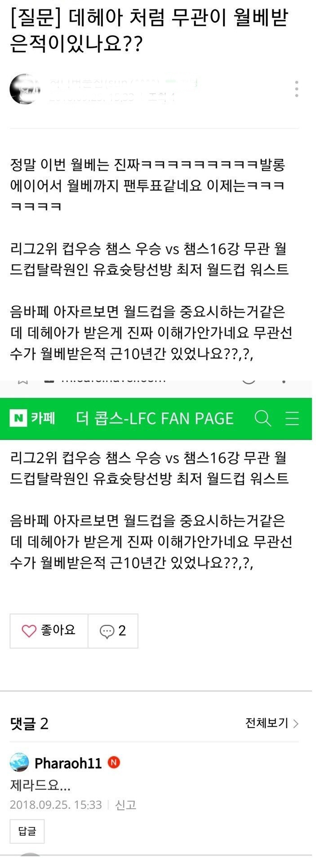The height and width of the screenshot is (868, 316).
Task: Expand all comments via 전체보기
Action: point(271,723)
